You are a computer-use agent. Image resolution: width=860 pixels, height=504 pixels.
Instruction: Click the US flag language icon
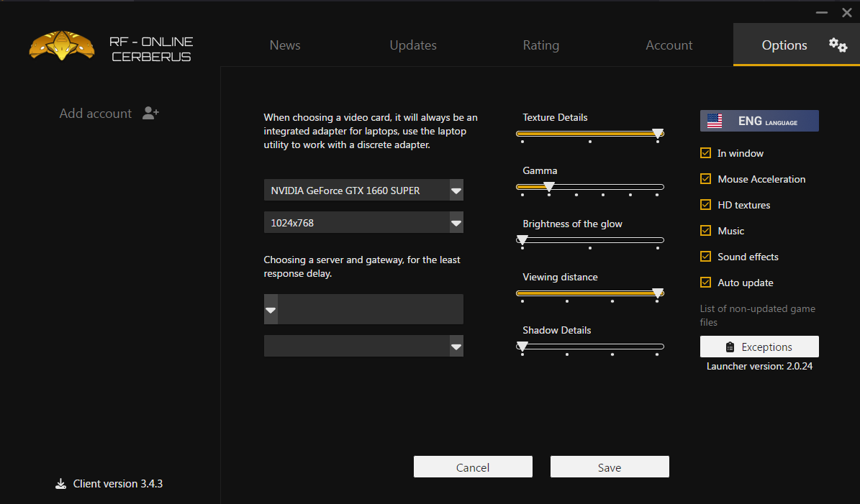[714, 121]
